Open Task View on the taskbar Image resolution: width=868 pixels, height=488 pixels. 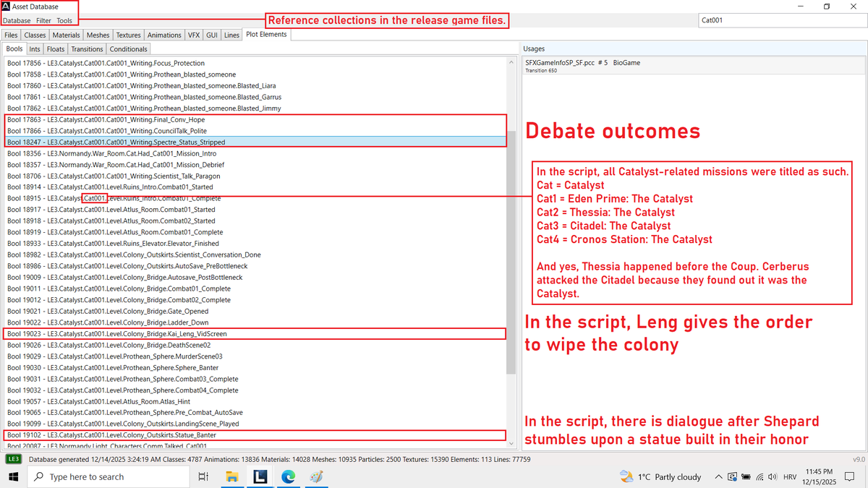204,476
